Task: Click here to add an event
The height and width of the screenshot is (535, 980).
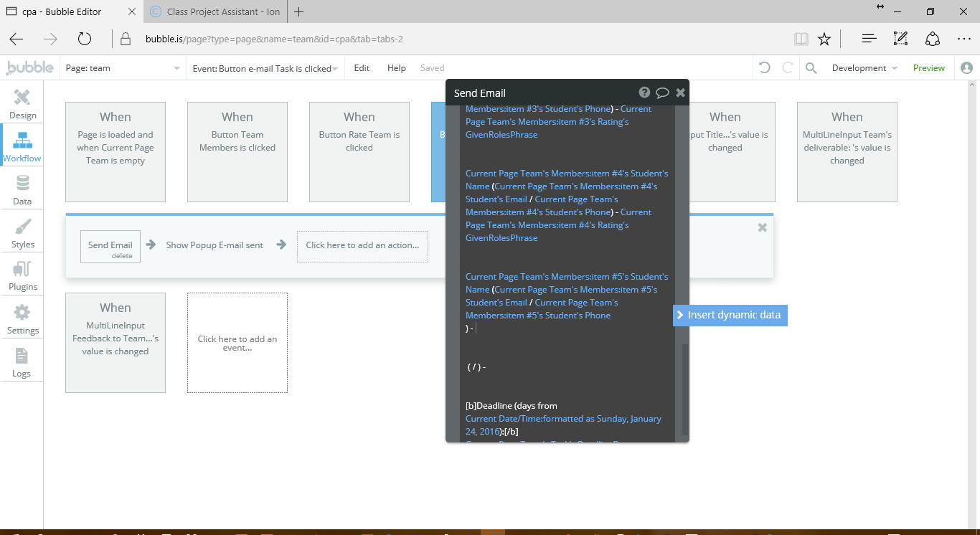Action: click(x=237, y=343)
